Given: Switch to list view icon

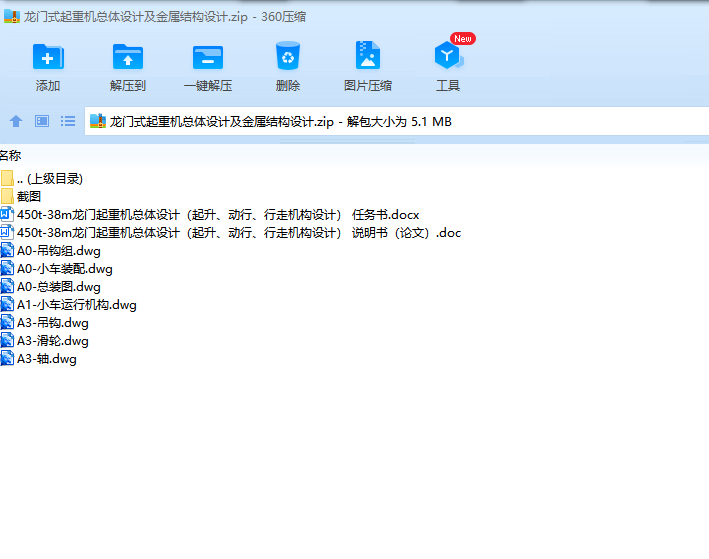Looking at the screenshot, I should (x=68, y=121).
